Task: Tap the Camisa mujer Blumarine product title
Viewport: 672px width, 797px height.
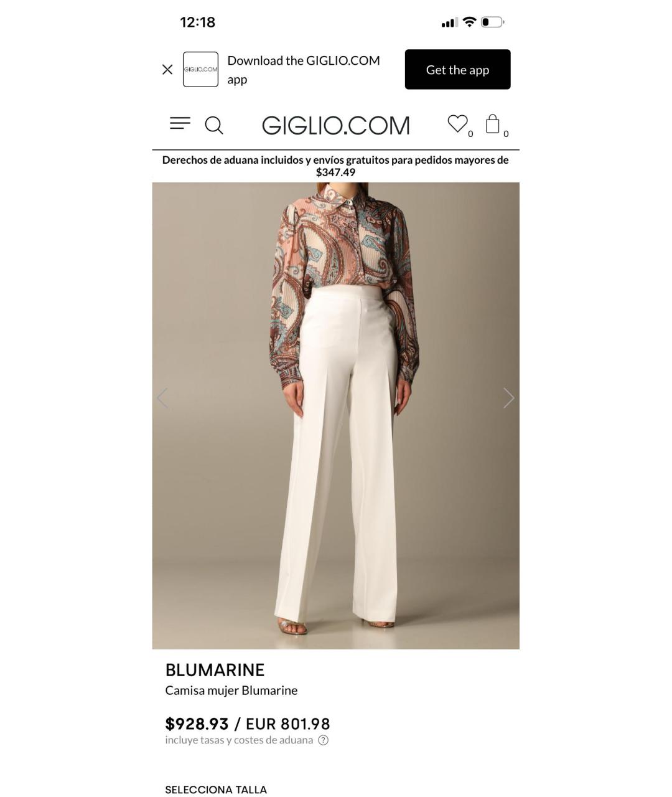Action: [x=231, y=691]
